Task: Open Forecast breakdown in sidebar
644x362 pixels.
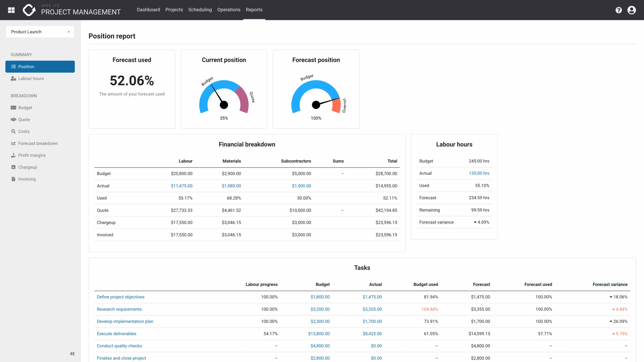Action: click(x=38, y=143)
